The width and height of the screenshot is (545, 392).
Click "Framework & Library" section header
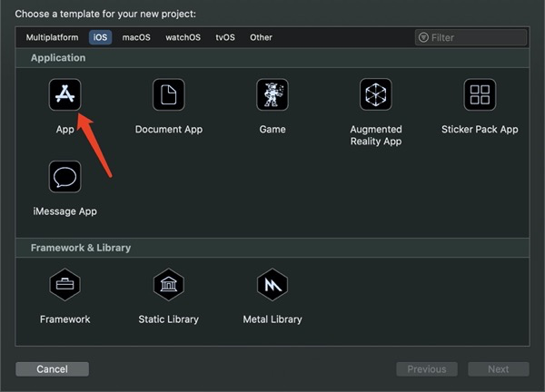81,248
